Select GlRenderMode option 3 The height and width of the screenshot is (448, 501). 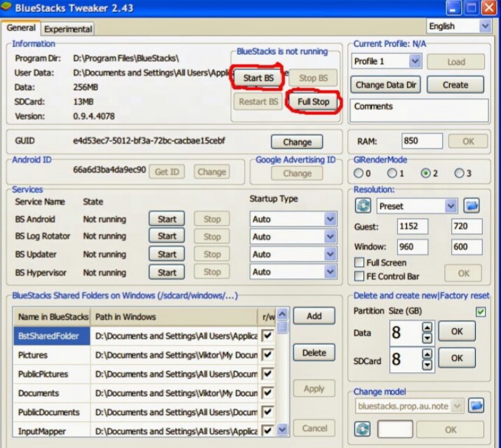(x=460, y=173)
